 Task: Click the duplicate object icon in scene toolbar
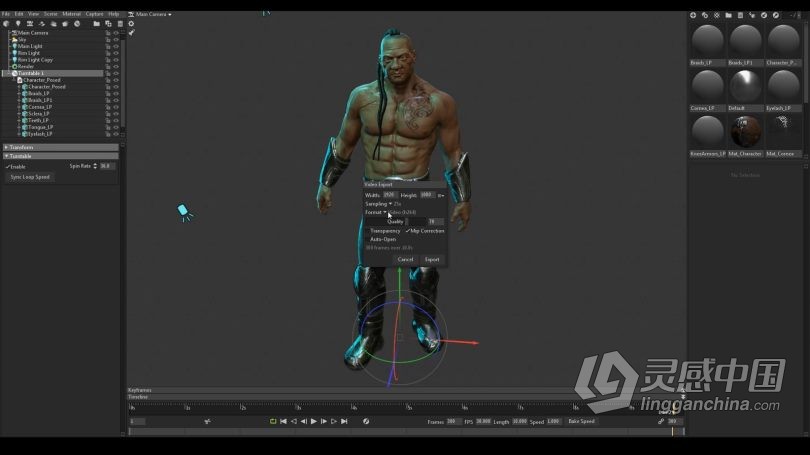(x=108, y=24)
